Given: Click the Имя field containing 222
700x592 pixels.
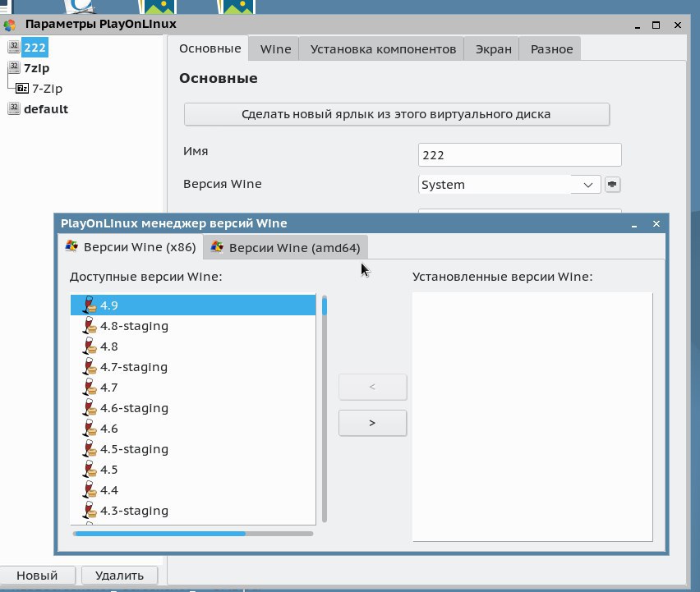Looking at the screenshot, I should [x=519, y=155].
